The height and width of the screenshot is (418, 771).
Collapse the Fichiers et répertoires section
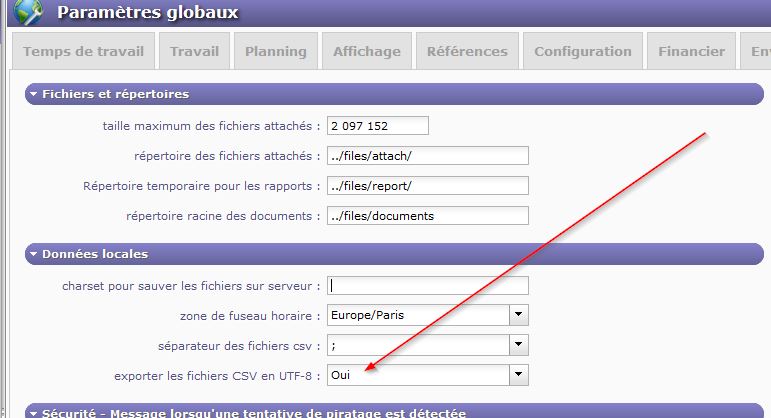pyautogui.click(x=33, y=94)
